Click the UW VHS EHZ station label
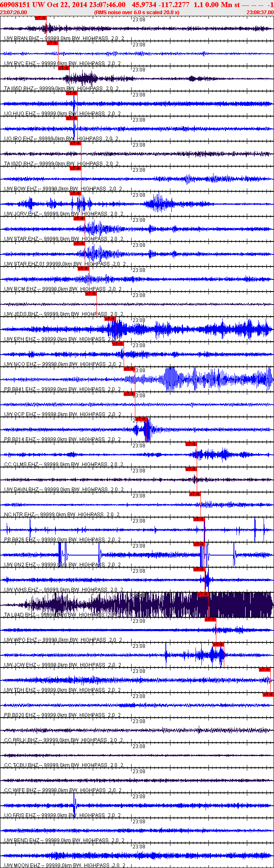The image size is (274, 868). (21, 590)
